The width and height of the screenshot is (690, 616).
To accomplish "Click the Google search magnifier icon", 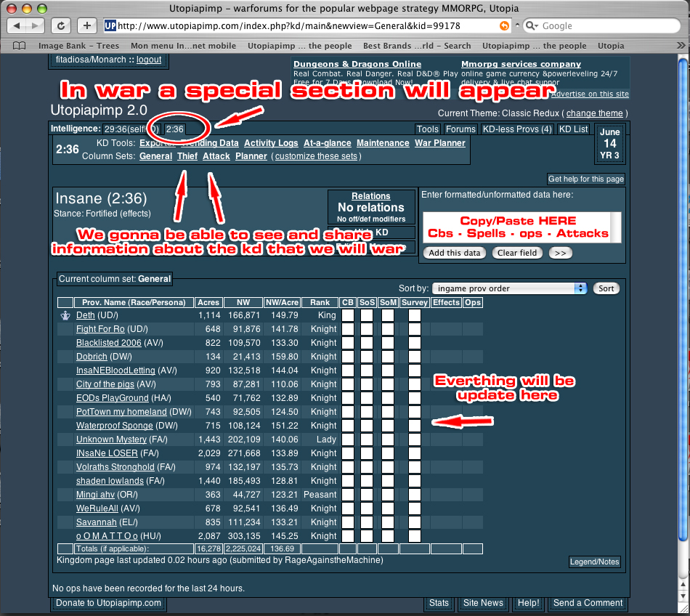I will pos(532,26).
